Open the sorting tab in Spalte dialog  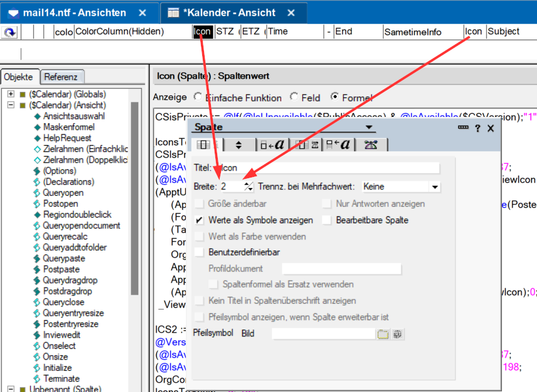click(238, 144)
